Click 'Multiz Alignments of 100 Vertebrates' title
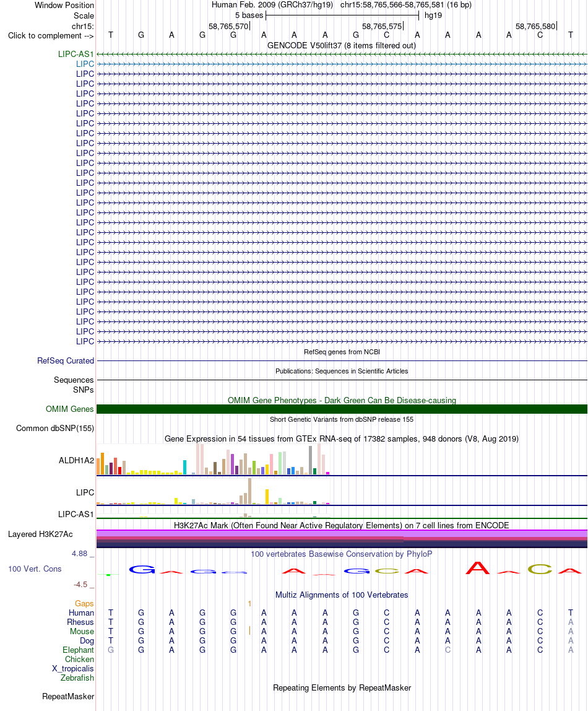The image size is (588, 711). (342, 595)
